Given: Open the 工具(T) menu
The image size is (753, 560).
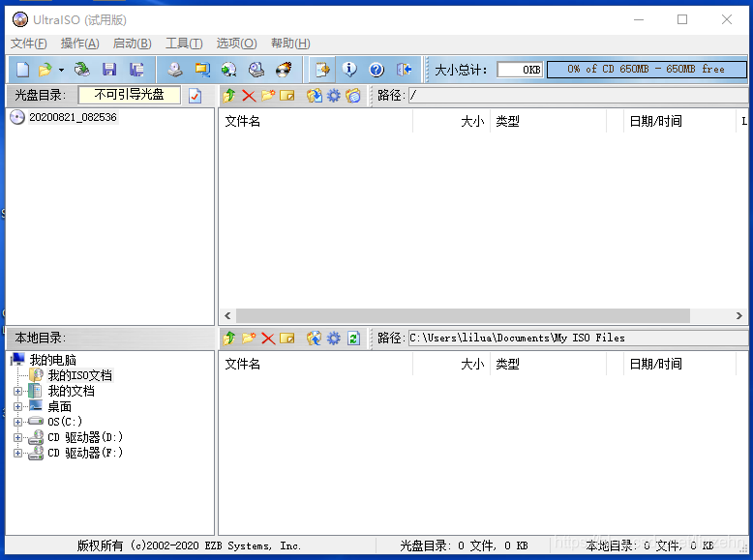Looking at the screenshot, I should [x=184, y=44].
